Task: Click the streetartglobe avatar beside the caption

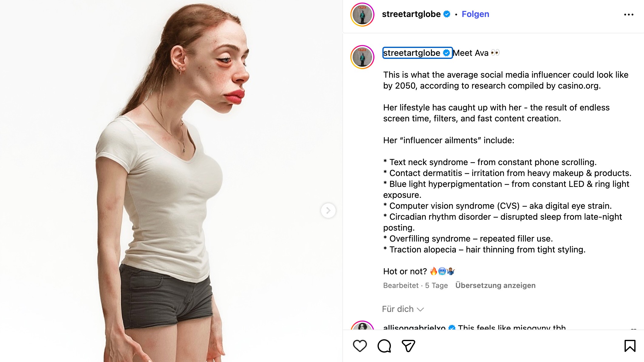Action: click(362, 57)
